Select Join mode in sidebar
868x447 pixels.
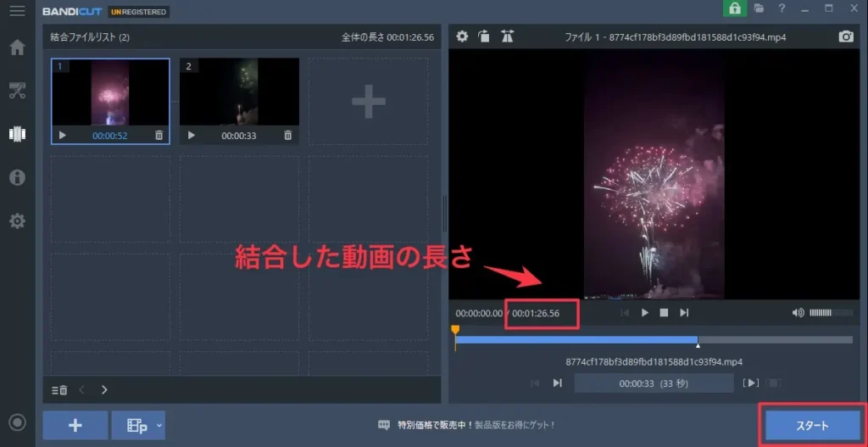17,133
